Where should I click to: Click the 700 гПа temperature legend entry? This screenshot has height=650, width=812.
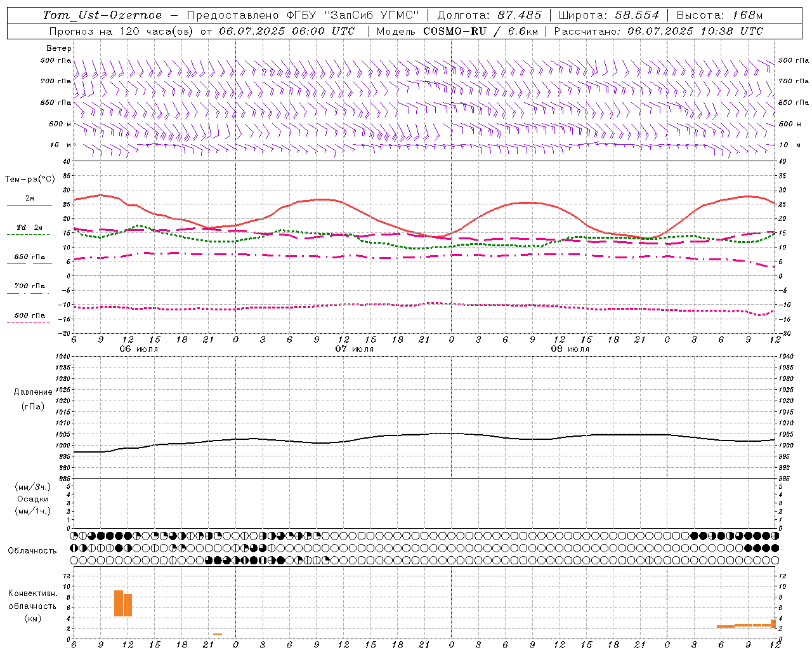[x=29, y=288]
